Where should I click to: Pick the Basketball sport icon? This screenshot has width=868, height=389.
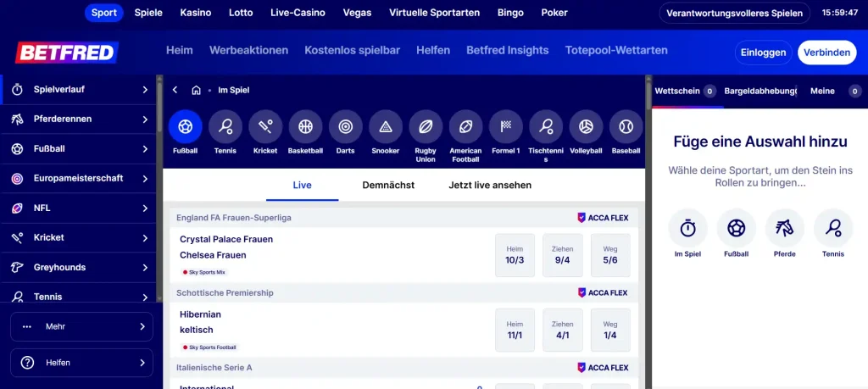pyautogui.click(x=305, y=127)
